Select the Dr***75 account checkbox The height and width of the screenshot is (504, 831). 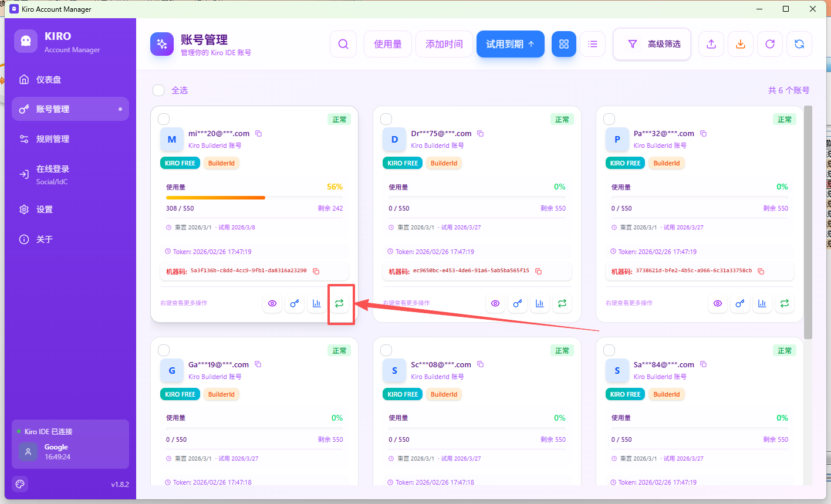click(x=386, y=119)
